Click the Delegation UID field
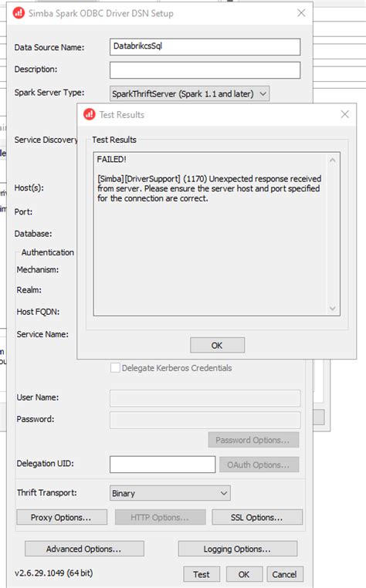The width and height of the screenshot is (366, 588). pyautogui.click(x=163, y=465)
